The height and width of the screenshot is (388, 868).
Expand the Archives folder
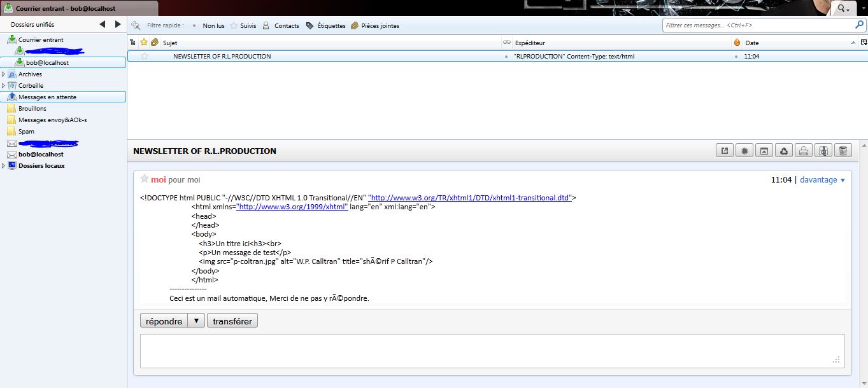click(x=4, y=74)
